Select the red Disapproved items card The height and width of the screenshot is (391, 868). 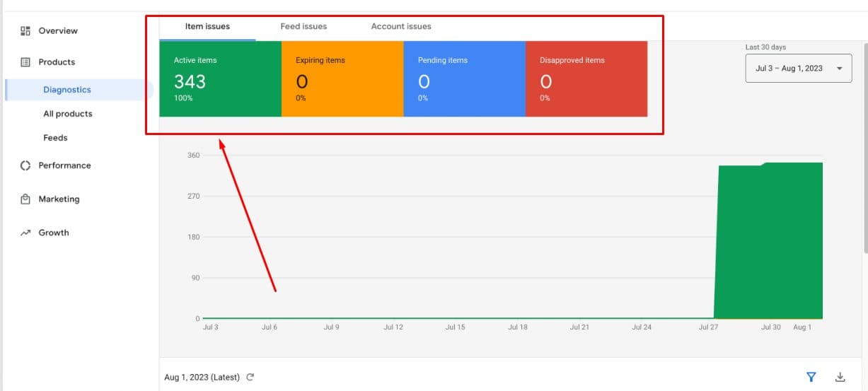point(586,78)
